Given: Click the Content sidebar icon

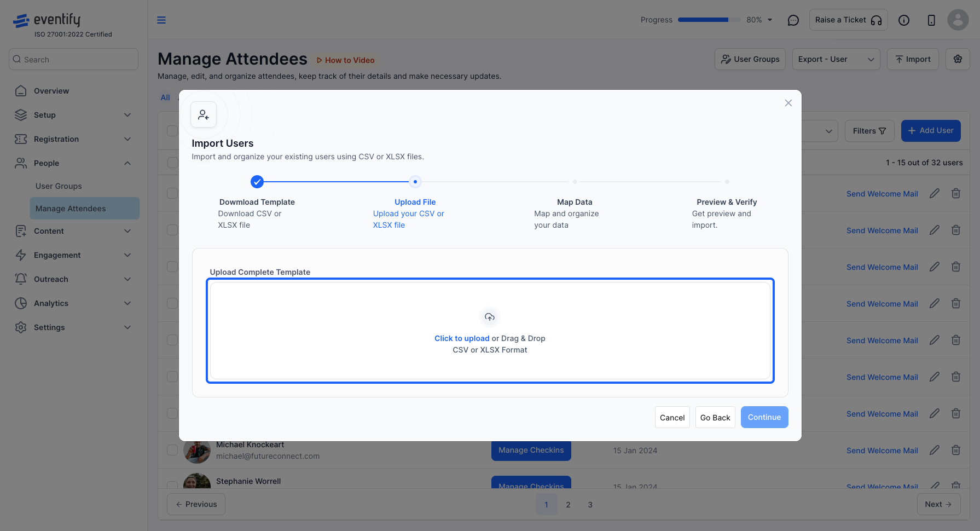Looking at the screenshot, I should pyautogui.click(x=21, y=231).
